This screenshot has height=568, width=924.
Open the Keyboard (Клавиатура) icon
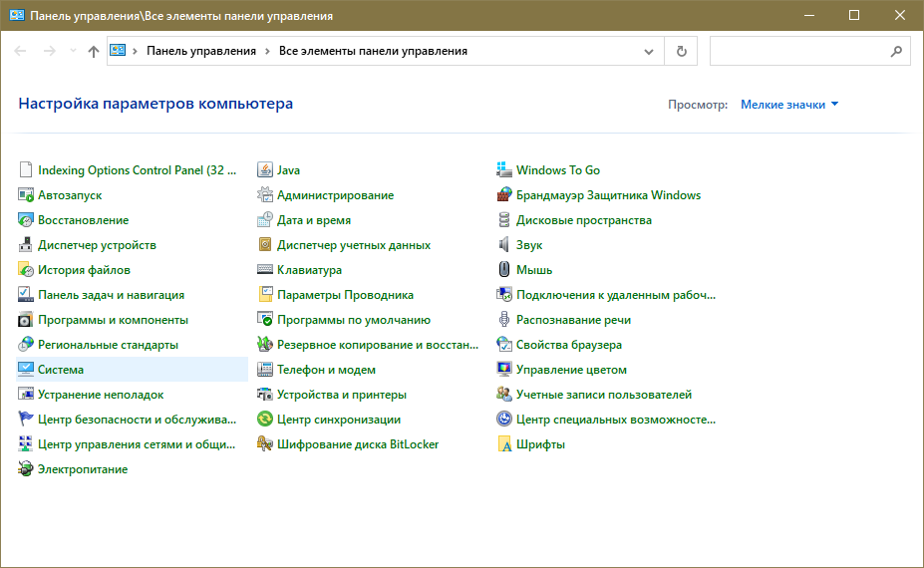coord(265,270)
